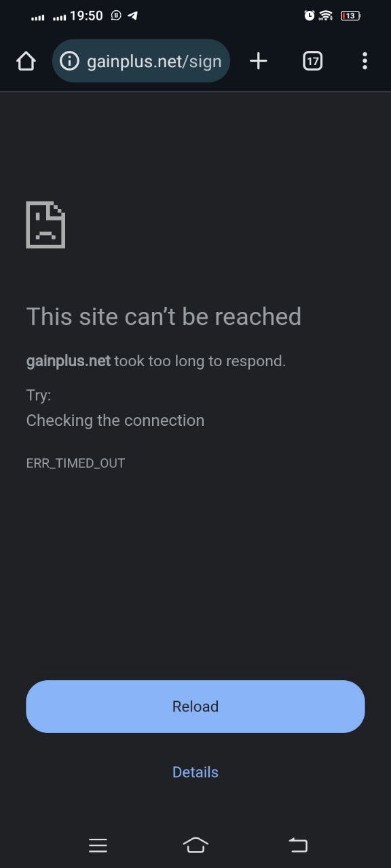Screen dimensions: 391x868
Task: Tap Android home navigation button
Action: tap(195, 845)
